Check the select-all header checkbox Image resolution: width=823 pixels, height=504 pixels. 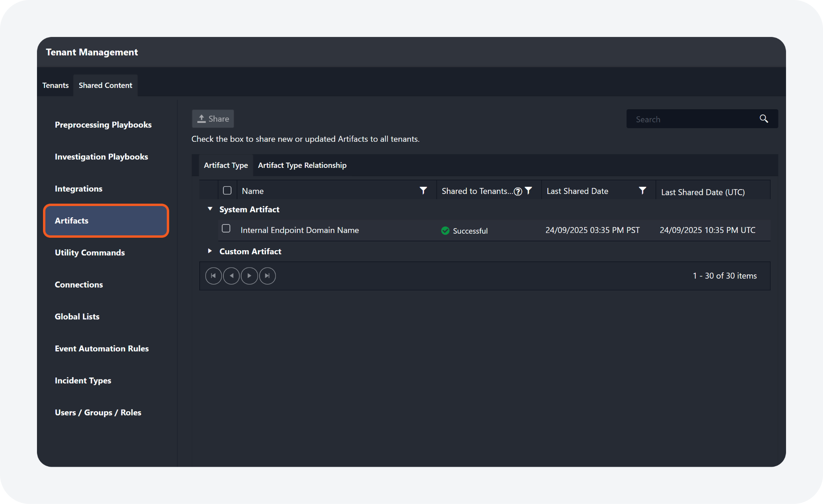click(227, 190)
